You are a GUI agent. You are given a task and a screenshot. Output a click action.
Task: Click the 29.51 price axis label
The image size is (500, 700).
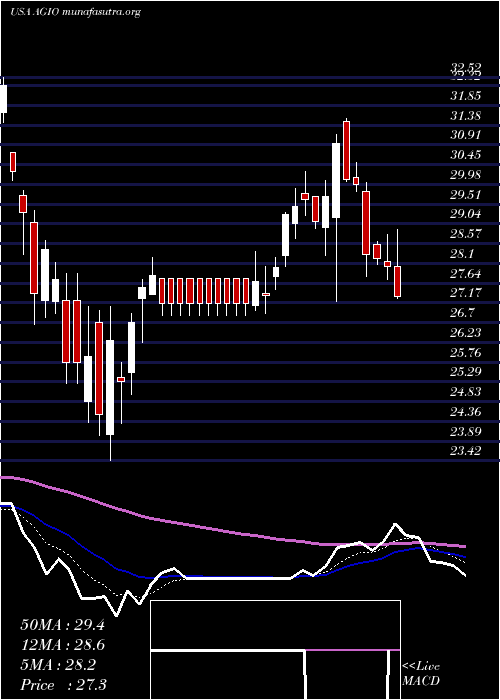pyautogui.click(x=467, y=194)
